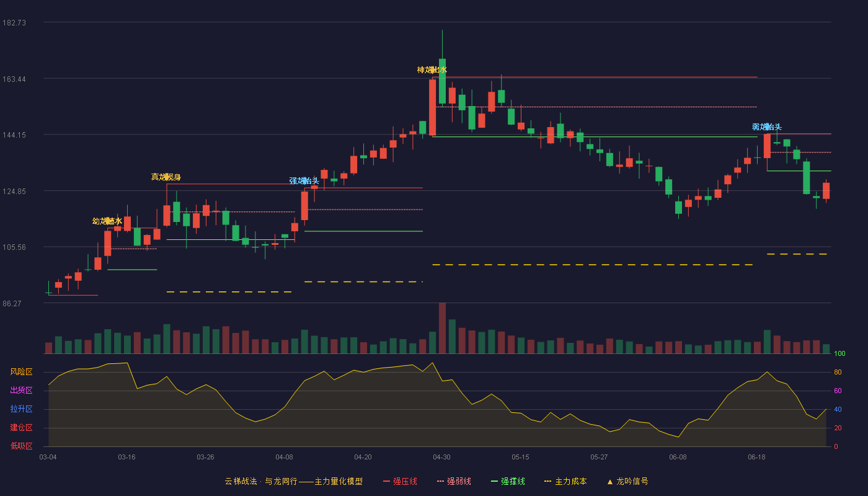Select the 建仓区 zone label
Image resolution: width=868 pixels, height=496 pixels.
click(x=21, y=428)
